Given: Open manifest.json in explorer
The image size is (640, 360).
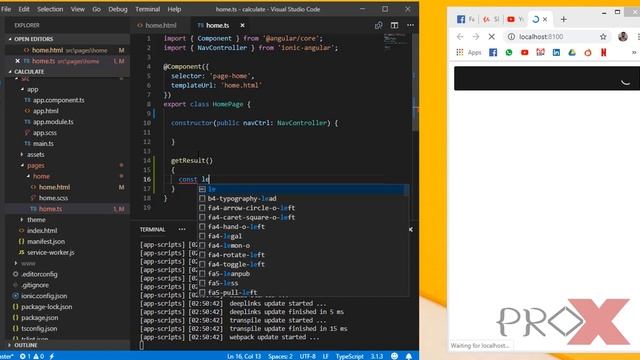Looking at the screenshot, I should pyautogui.click(x=46, y=241).
